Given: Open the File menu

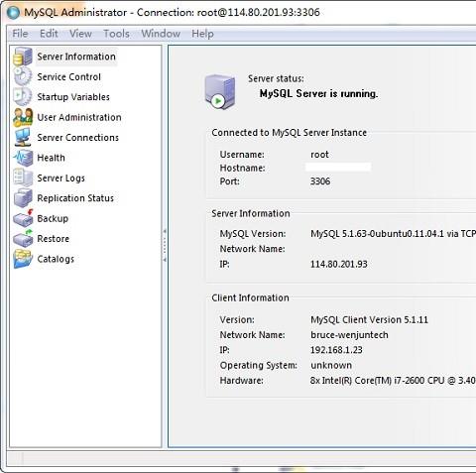Looking at the screenshot, I should coord(20,34).
